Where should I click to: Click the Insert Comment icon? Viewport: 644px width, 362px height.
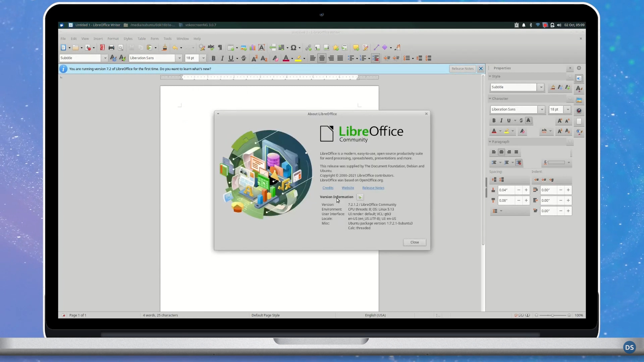(356, 48)
